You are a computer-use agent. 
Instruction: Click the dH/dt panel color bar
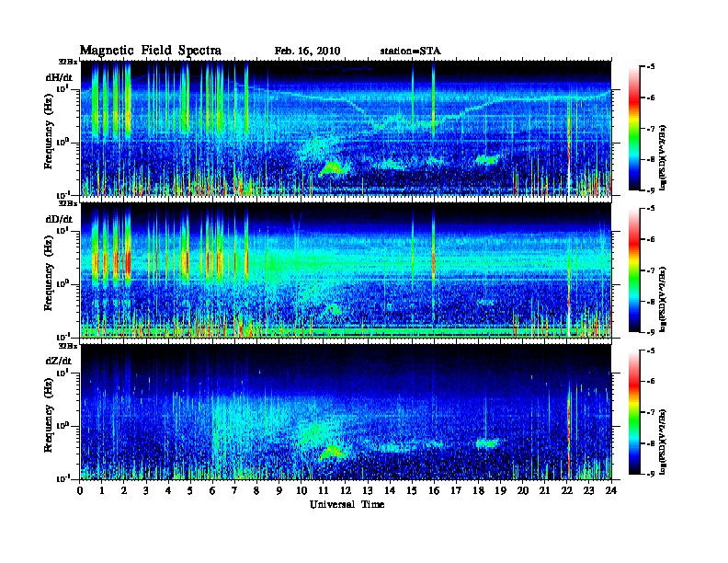(x=634, y=129)
